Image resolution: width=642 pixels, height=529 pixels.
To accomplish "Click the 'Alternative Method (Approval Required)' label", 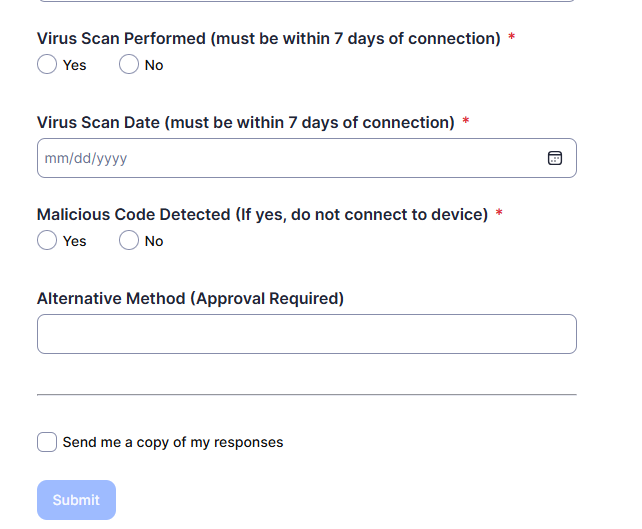I will (190, 298).
